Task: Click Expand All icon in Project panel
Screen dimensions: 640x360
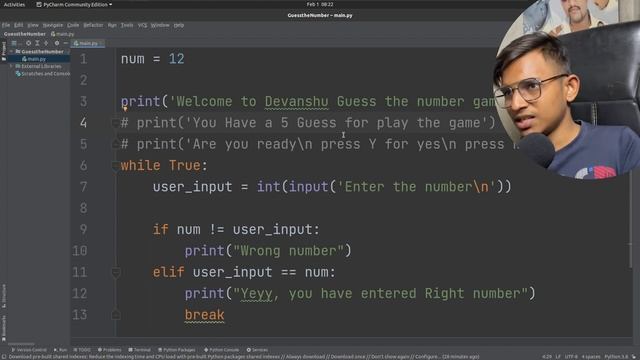Action: click(37, 43)
